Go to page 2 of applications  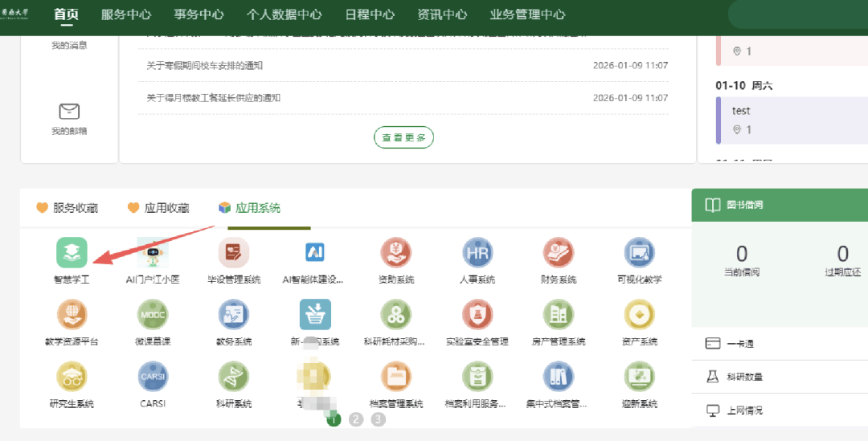click(356, 419)
